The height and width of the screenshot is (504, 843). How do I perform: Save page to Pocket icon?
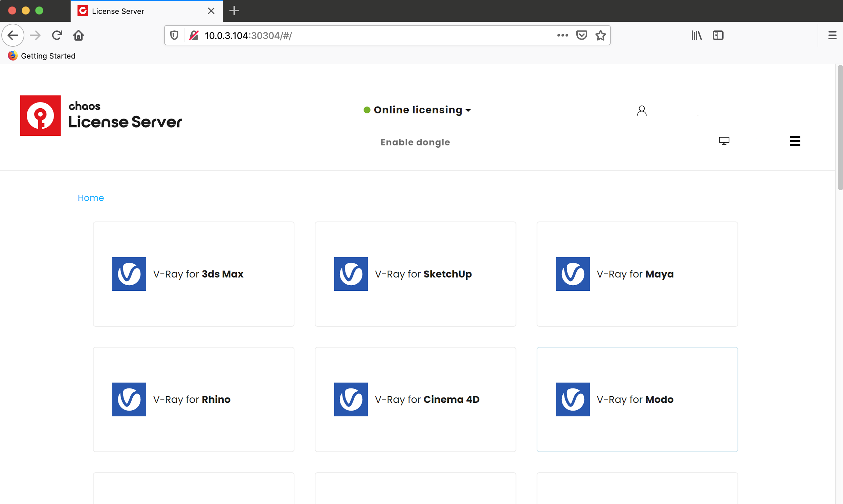582,35
